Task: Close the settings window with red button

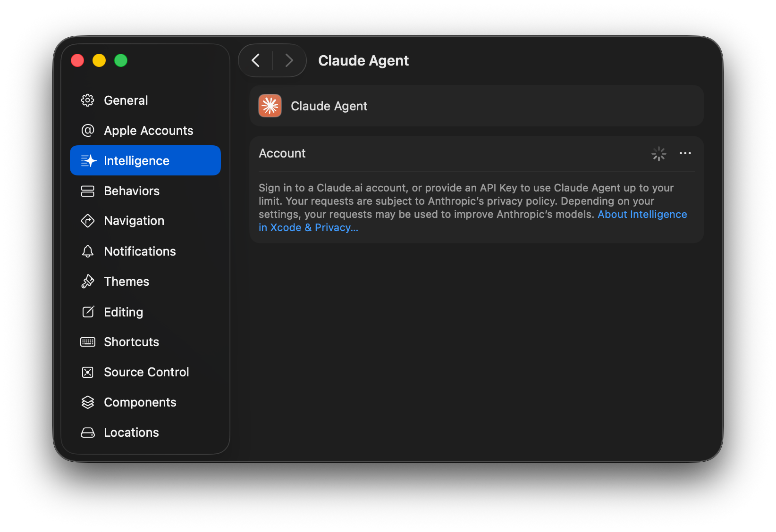Action: [77, 60]
